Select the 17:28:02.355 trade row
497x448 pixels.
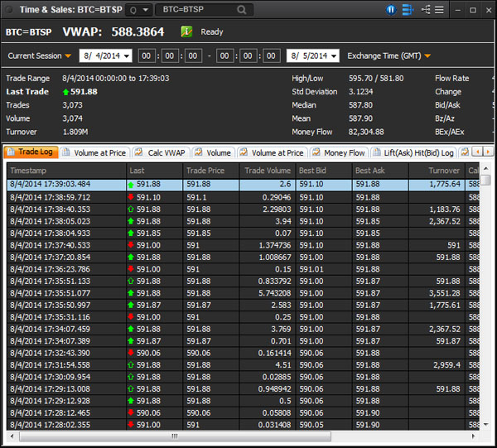244,425
